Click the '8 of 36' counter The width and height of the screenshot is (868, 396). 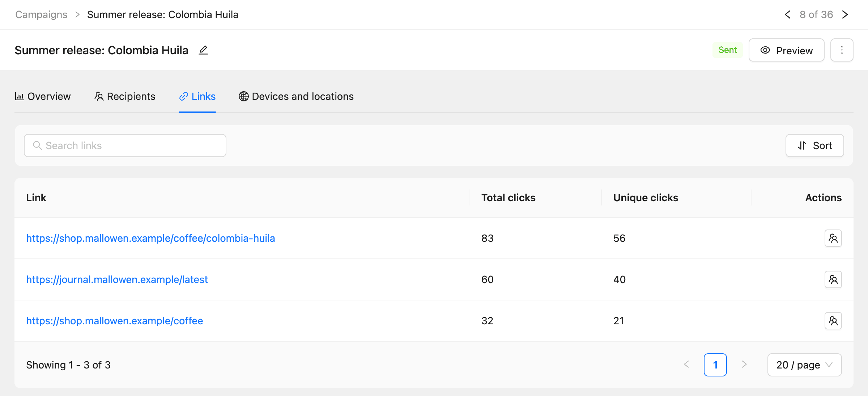[x=816, y=14]
